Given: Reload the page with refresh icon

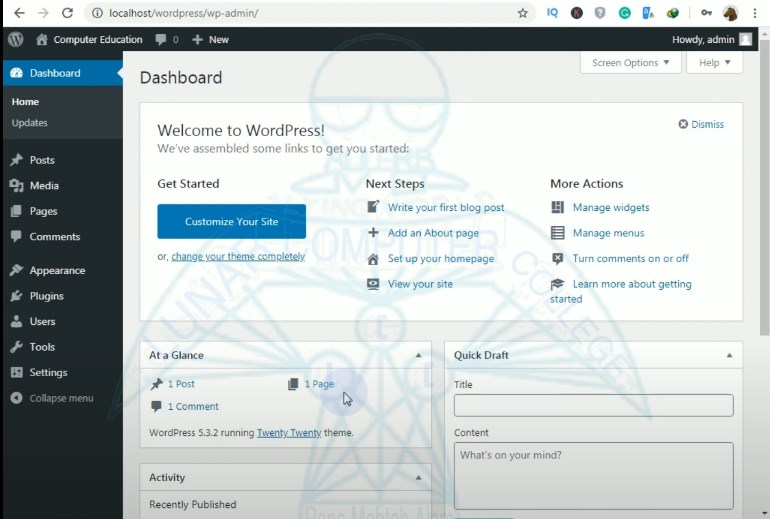Looking at the screenshot, I should (67, 13).
